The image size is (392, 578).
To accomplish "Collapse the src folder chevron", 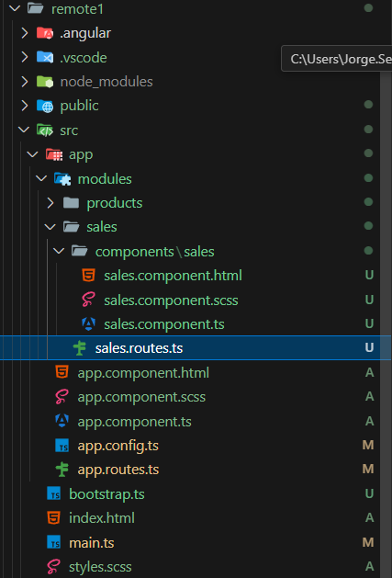I will click(24, 130).
